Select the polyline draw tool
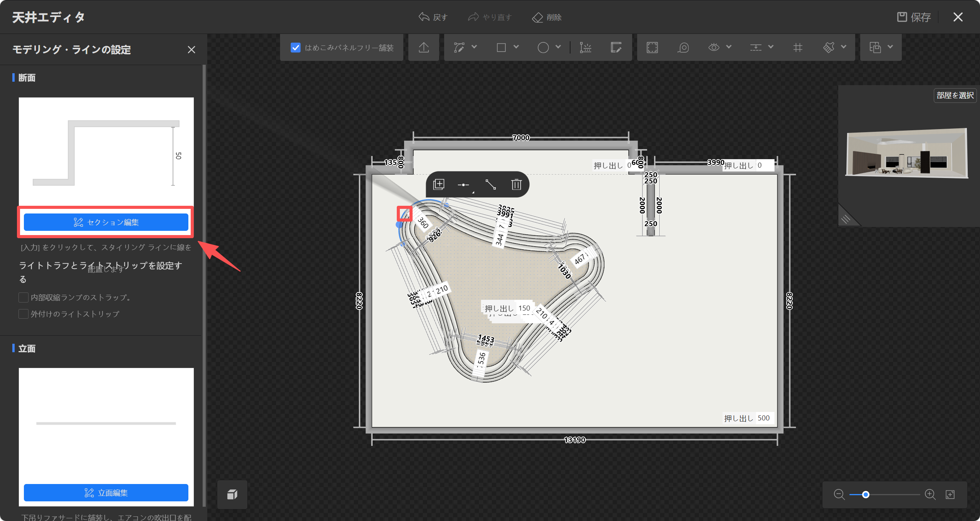980x521 pixels. point(459,47)
